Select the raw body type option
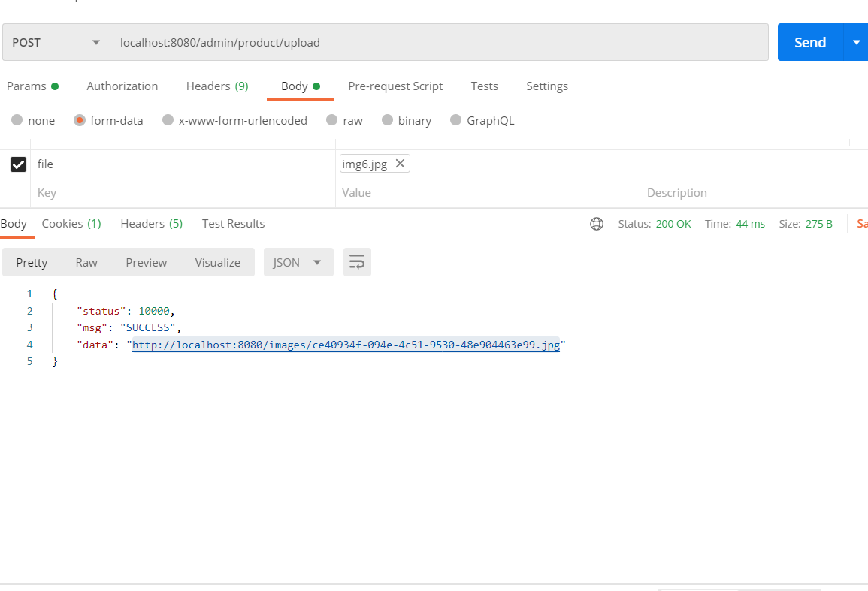The image size is (868, 591). coord(331,120)
